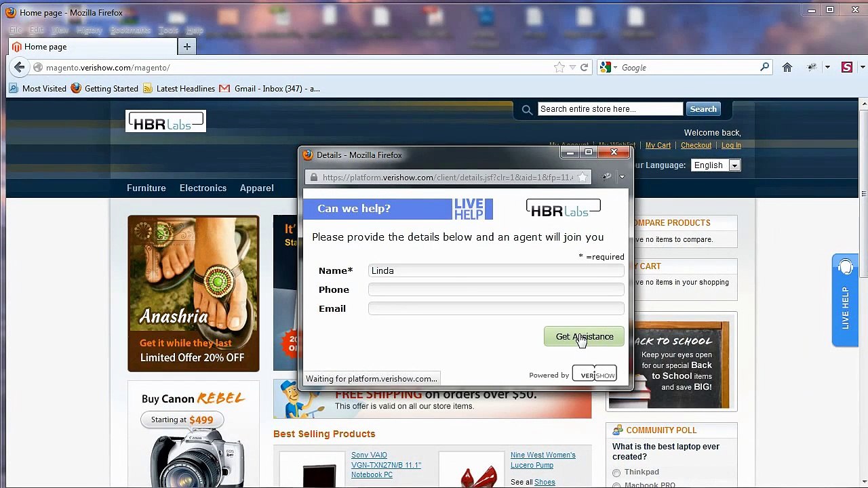Click the Live Help headset icon on side tab
Viewport: 868px width, 488px height.
(x=845, y=267)
